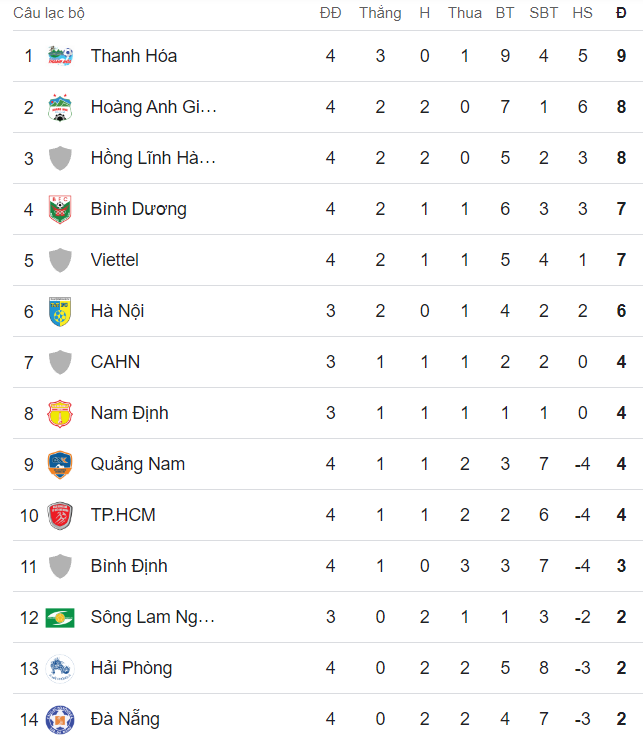Click the TP.HCM club crest
Screen dimensions: 643x739
(60, 515)
